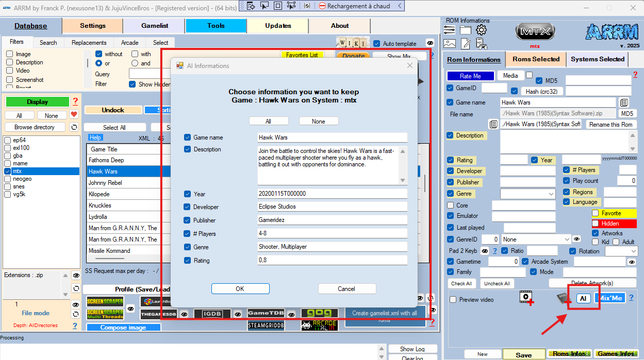Image resolution: width=644 pixels, height=360 pixels.
Task: Open the GenreID dropdown showing None
Action: click(x=536, y=239)
